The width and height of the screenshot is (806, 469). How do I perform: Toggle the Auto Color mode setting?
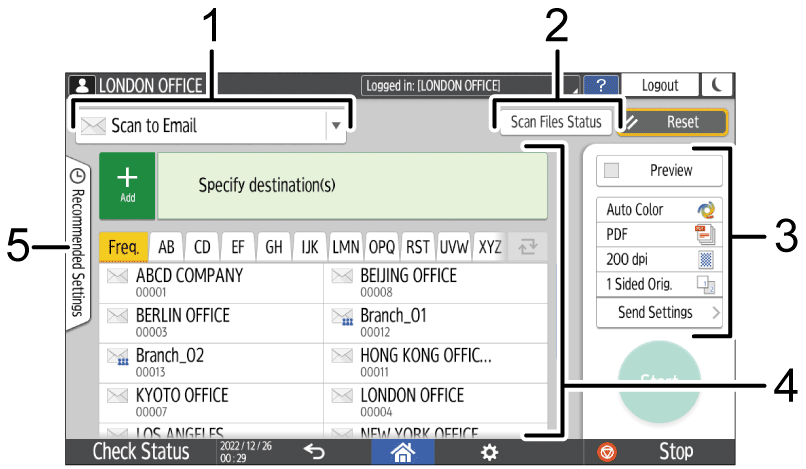coord(659,210)
